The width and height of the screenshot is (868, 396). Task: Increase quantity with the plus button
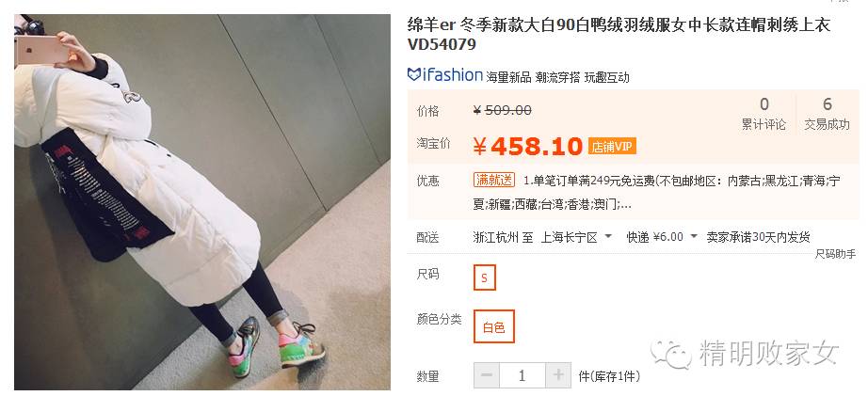tap(558, 375)
